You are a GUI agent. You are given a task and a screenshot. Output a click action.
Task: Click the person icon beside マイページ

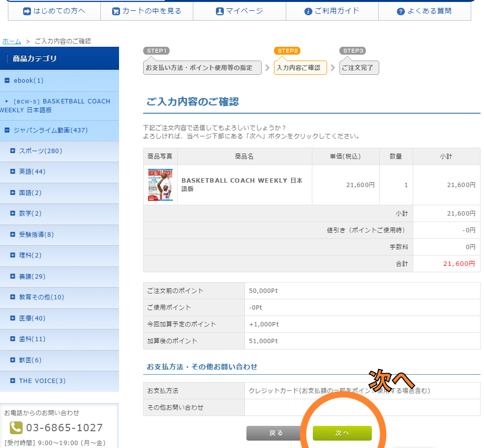pyautogui.click(x=219, y=11)
